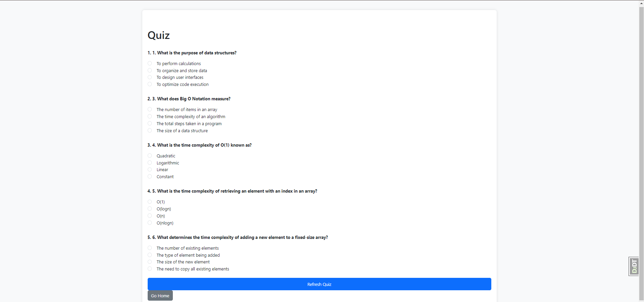Click question about retrieving an element with an index

tap(232, 191)
